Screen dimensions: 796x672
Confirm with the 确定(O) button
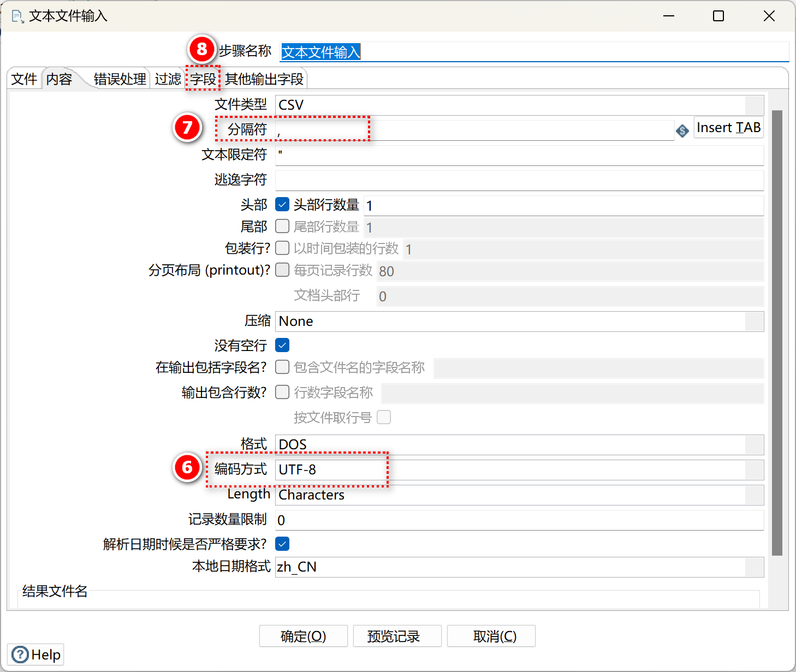click(x=303, y=636)
